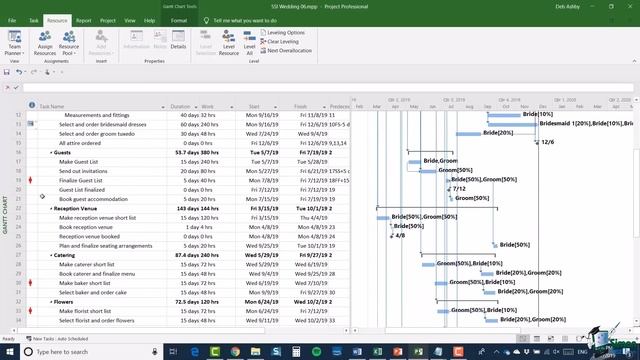This screenshot has height=360, width=640.
Task: Collapse the Reception Venue summary task
Action: [x=51, y=209]
